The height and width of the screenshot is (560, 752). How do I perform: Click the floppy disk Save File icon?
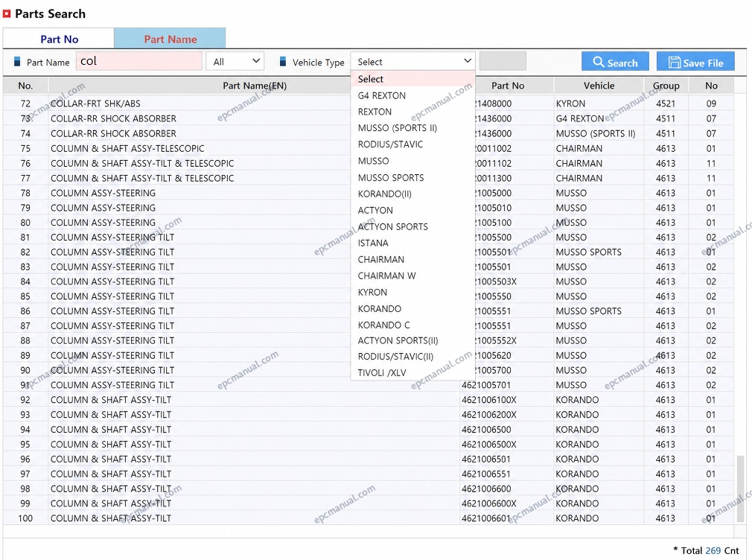click(x=675, y=63)
